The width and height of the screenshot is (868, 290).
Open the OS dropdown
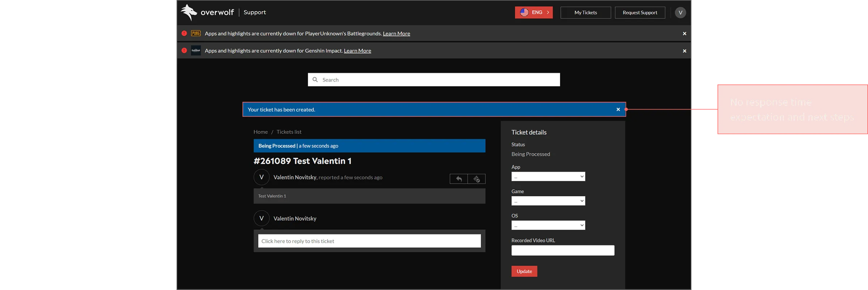[548, 225]
